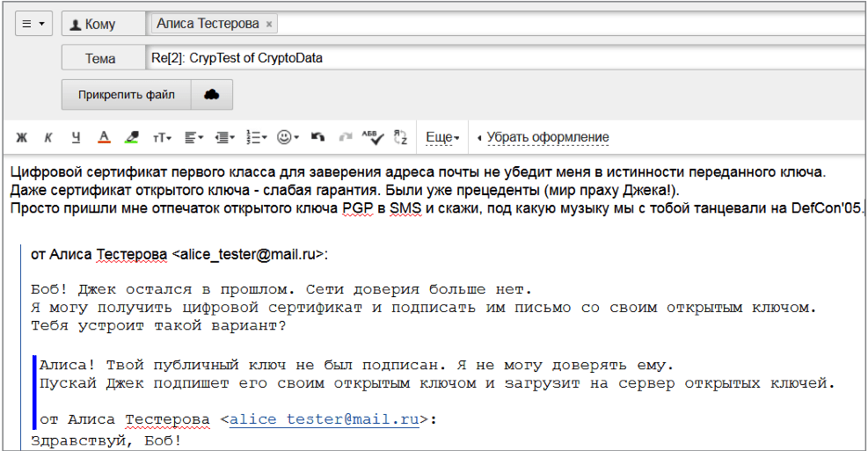Click quoted line 'Алиса! Твой публичный ключ'
Viewport: 868px width, 451px height.
coord(356,365)
